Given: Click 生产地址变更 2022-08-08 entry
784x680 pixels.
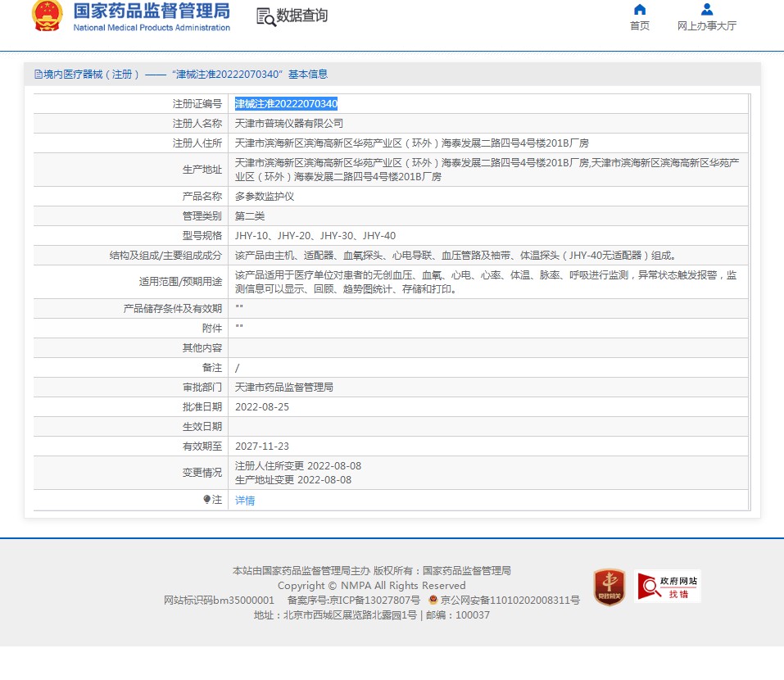Looking at the screenshot, I should click(293, 480).
